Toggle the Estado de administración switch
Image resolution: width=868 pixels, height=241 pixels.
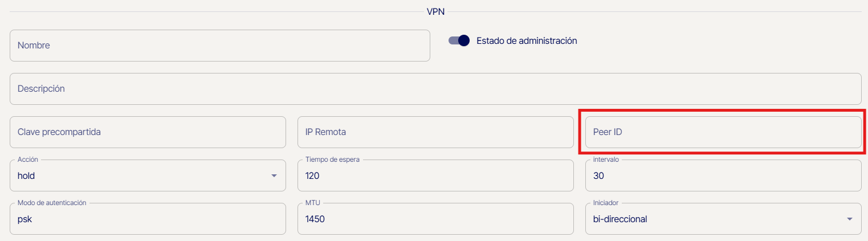pyautogui.click(x=459, y=40)
